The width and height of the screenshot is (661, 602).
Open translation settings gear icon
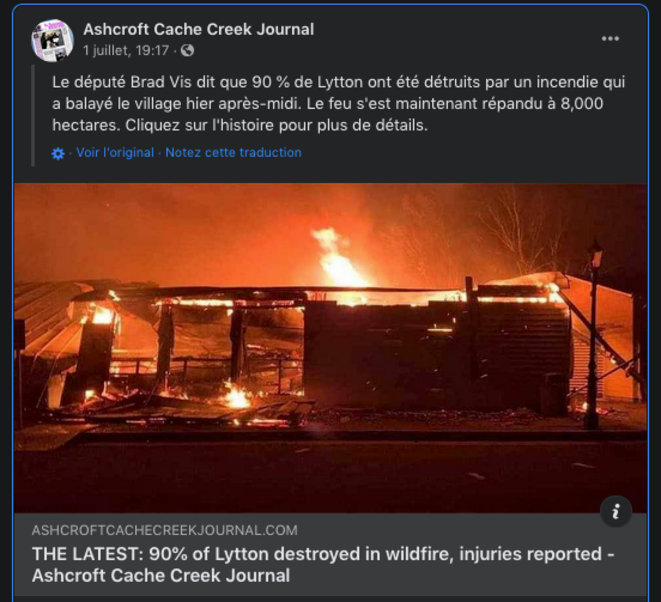pyautogui.click(x=58, y=153)
